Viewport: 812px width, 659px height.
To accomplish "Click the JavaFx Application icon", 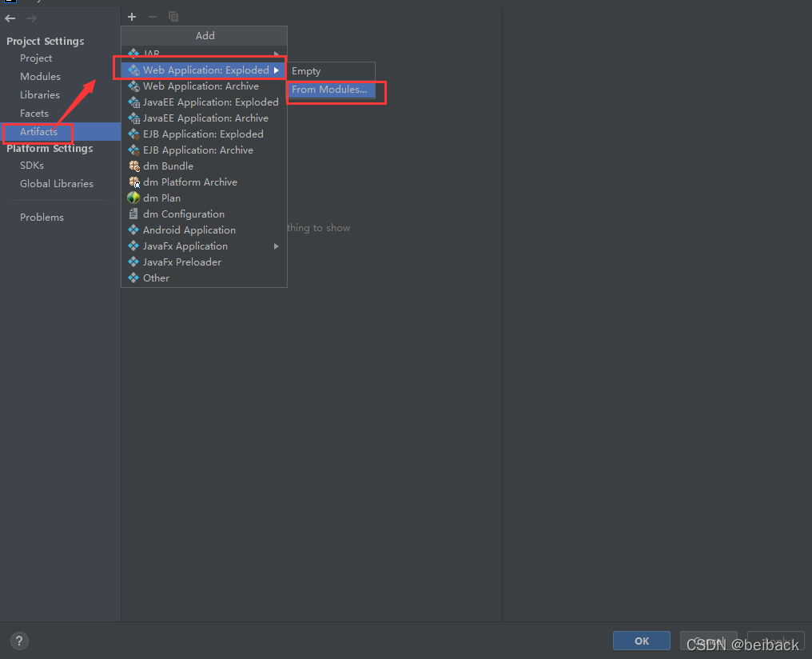I will pos(133,246).
